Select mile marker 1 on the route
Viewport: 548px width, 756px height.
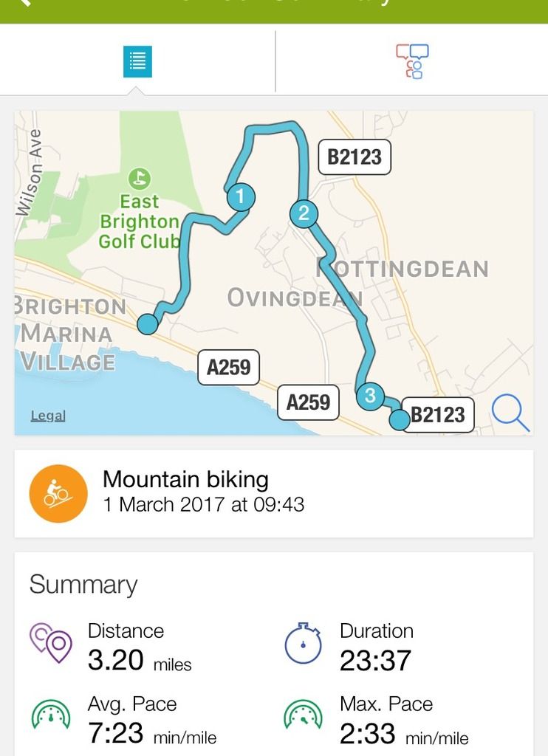coord(241,196)
